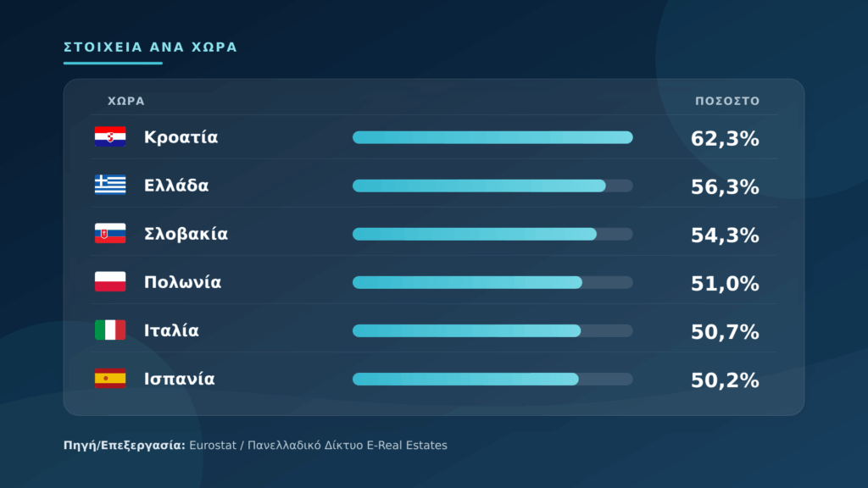The height and width of the screenshot is (488, 868).
Task: Click the ΧΩΡΑ column header
Action: click(x=126, y=102)
